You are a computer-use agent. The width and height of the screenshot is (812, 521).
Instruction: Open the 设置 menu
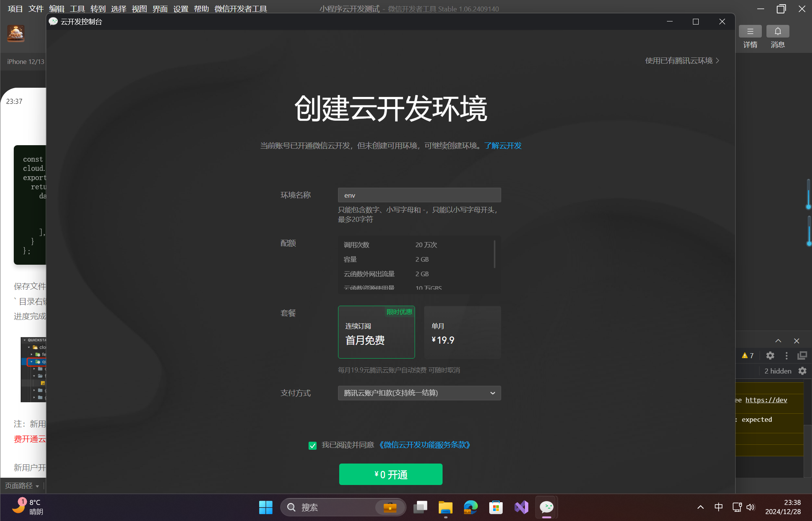click(180, 8)
